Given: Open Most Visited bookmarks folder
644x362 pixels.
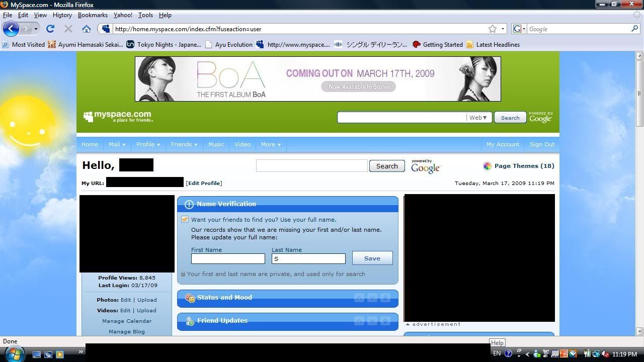Looking at the screenshot, I should pos(23,44).
